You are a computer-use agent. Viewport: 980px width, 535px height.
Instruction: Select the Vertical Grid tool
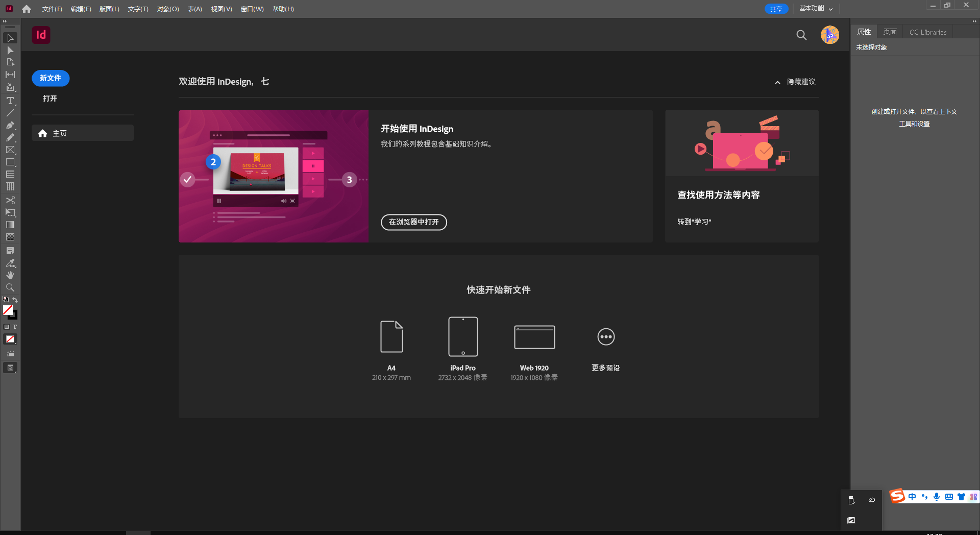pyautogui.click(x=10, y=187)
